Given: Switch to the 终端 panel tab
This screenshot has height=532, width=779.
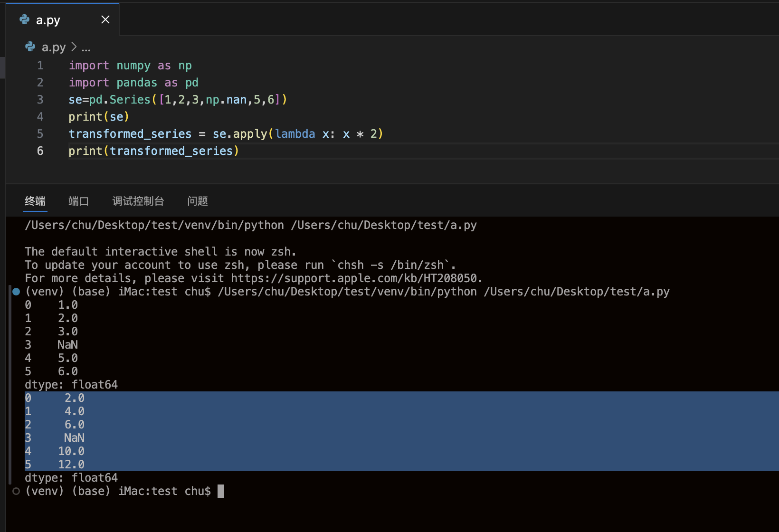Looking at the screenshot, I should click(35, 201).
